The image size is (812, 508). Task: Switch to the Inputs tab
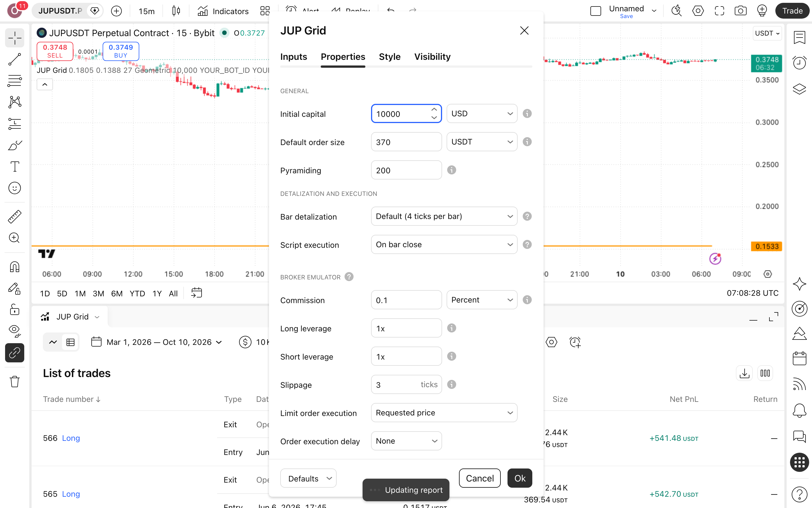click(294, 57)
